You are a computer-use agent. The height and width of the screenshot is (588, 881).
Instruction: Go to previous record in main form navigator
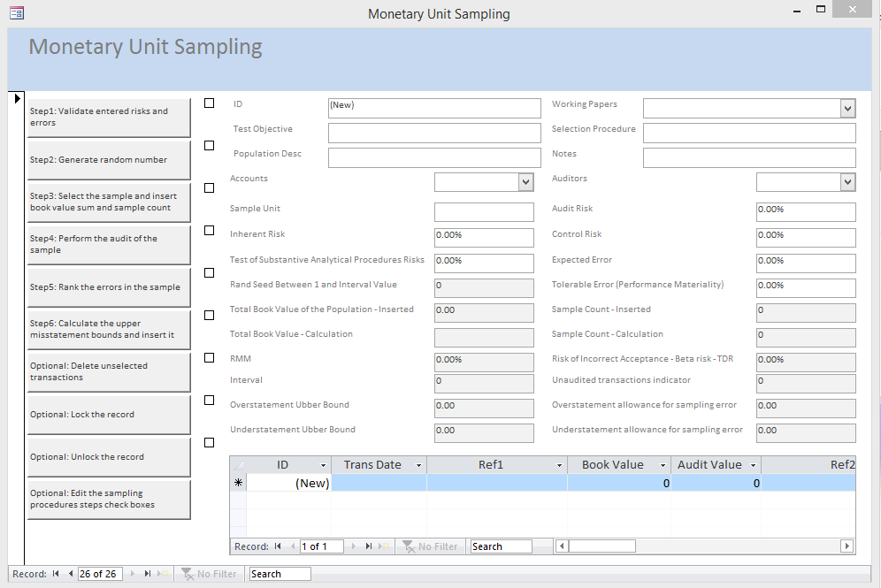click(71, 574)
